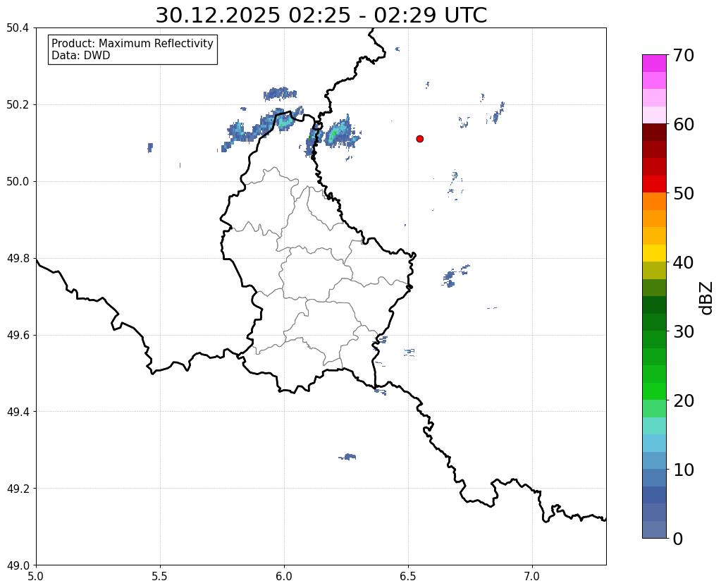Click the 'dBZ' colorbar axis label
The width and height of the screenshot is (721, 588).
[x=707, y=298]
